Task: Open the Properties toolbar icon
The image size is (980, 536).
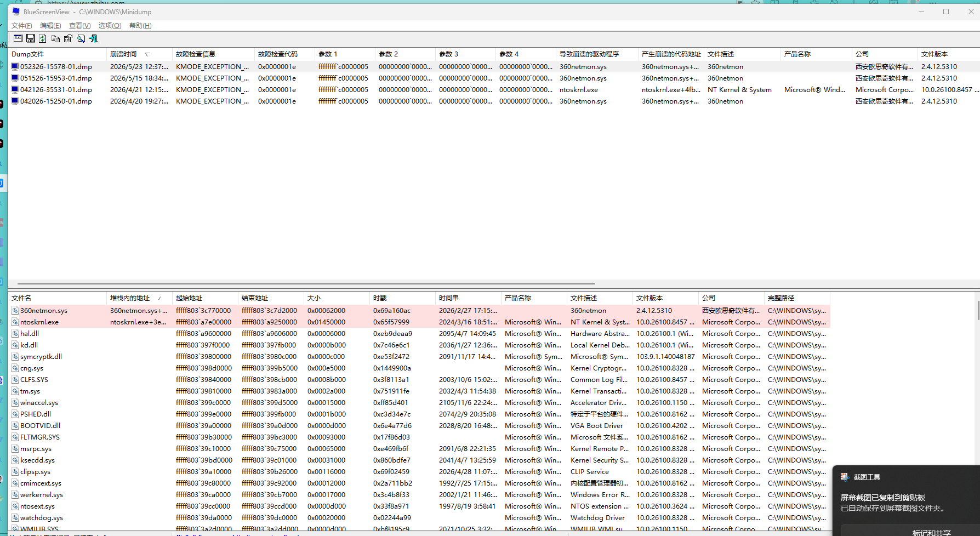Action: click(68, 38)
